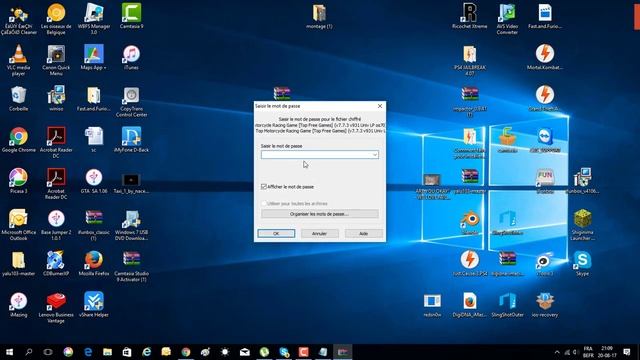Select the Skype desktop icon
The width and height of the screenshot is (640, 360).
coord(582,264)
